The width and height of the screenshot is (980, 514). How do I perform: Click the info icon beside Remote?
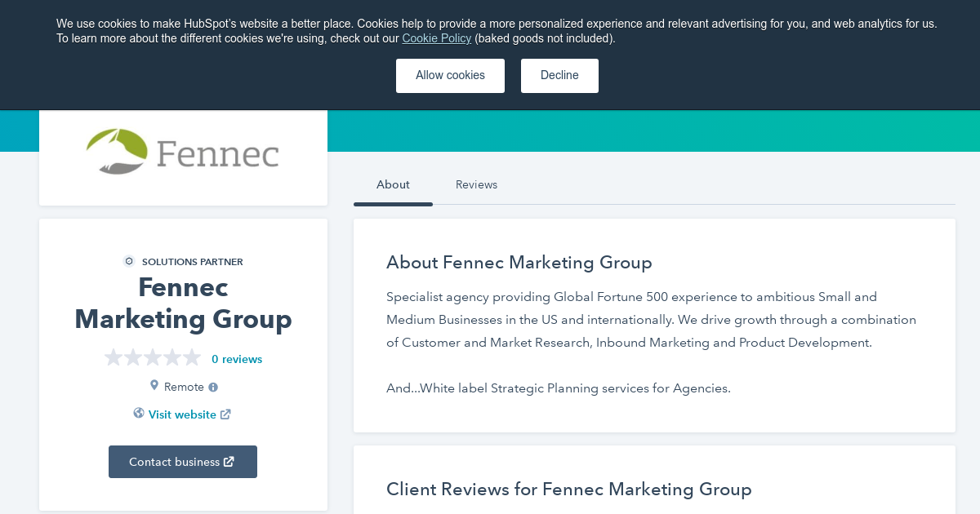click(213, 388)
